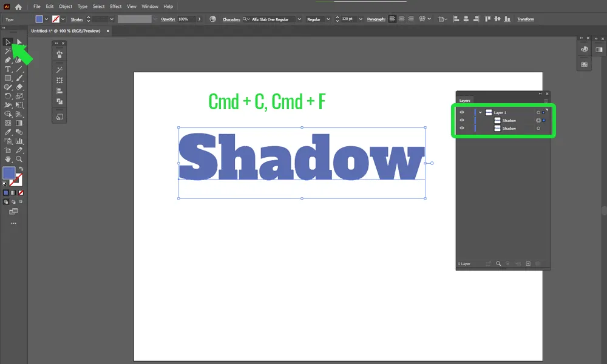Select the Line Segment tool
This screenshot has height=364, width=607.
click(19, 69)
